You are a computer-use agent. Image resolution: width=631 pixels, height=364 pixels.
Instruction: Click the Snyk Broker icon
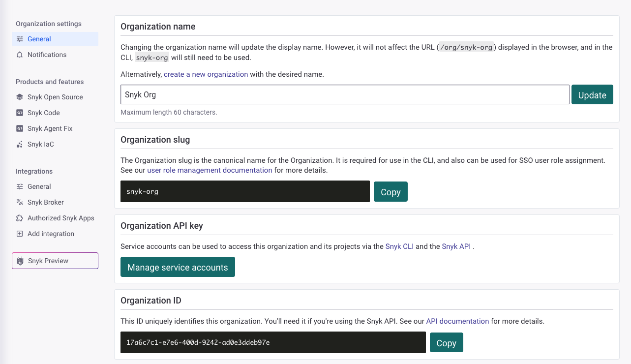coord(20,202)
